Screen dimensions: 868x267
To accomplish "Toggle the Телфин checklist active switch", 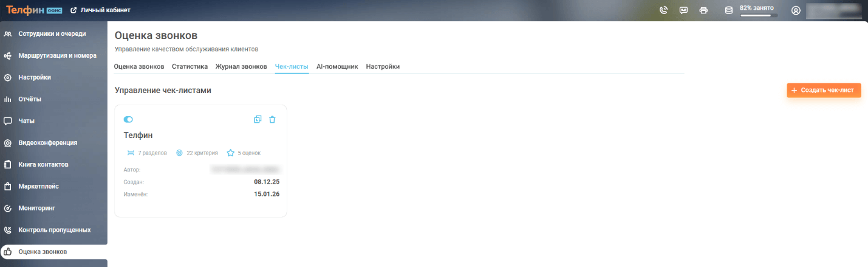I will [x=128, y=120].
